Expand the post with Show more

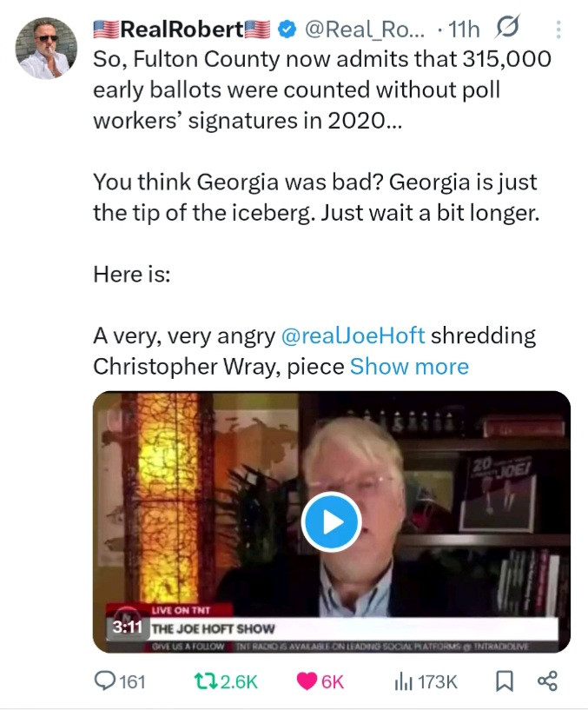(409, 367)
